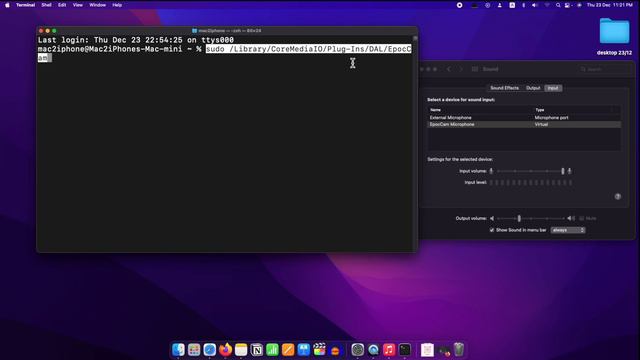This screenshot has width=640, height=360.
Task: Click the Type column header in Sound
Action: [x=540, y=110]
